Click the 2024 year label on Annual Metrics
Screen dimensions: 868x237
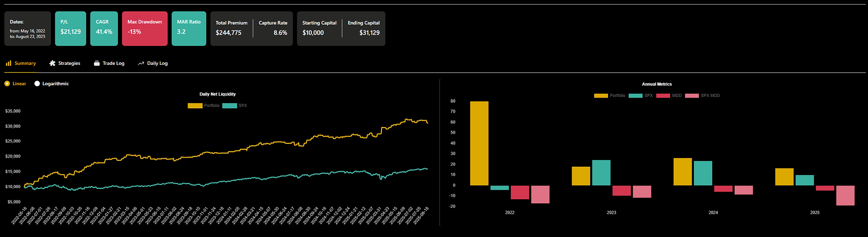click(713, 212)
